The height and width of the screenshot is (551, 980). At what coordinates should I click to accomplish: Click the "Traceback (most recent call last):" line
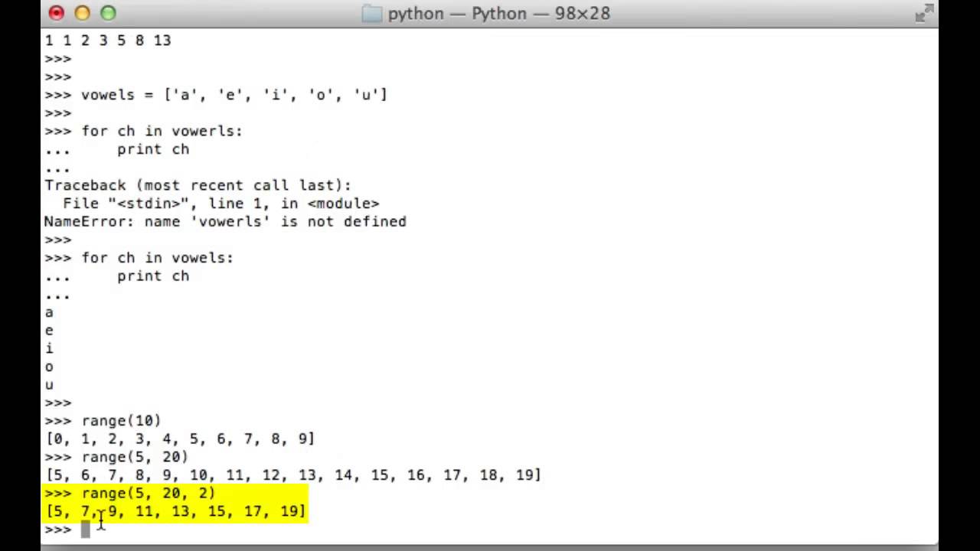click(198, 185)
